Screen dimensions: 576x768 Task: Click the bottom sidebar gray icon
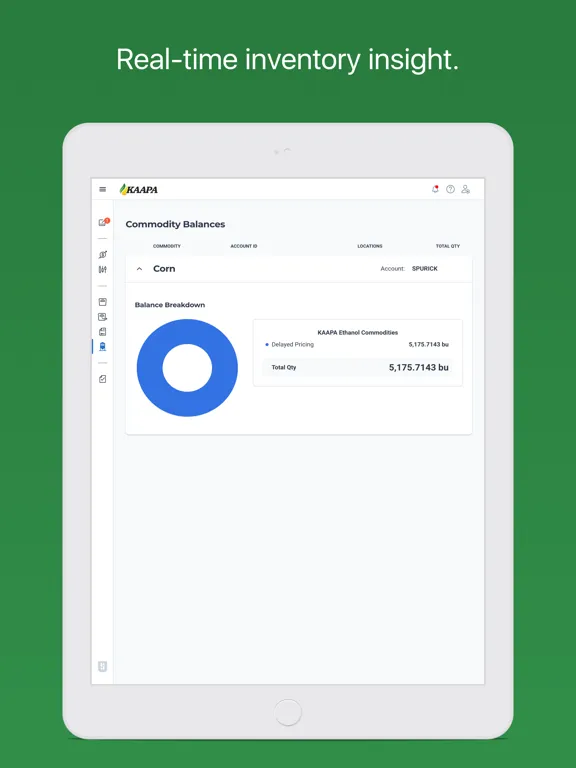102,667
